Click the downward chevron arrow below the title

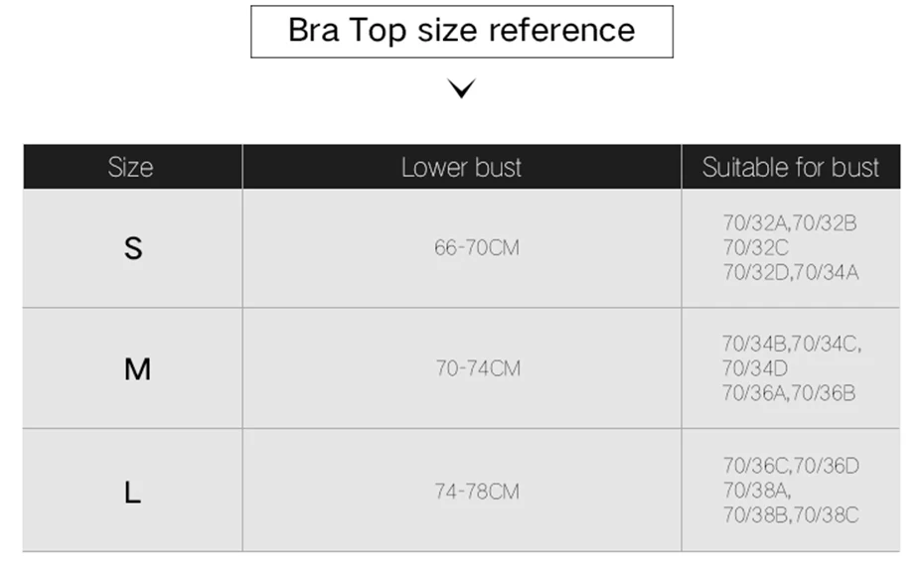tap(461, 88)
